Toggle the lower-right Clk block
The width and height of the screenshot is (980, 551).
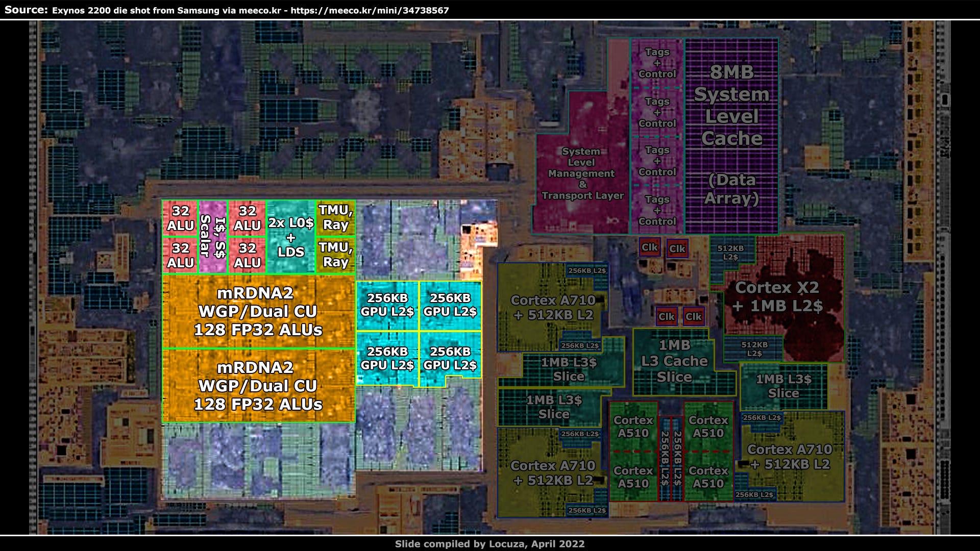pyautogui.click(x=693, y=317)
